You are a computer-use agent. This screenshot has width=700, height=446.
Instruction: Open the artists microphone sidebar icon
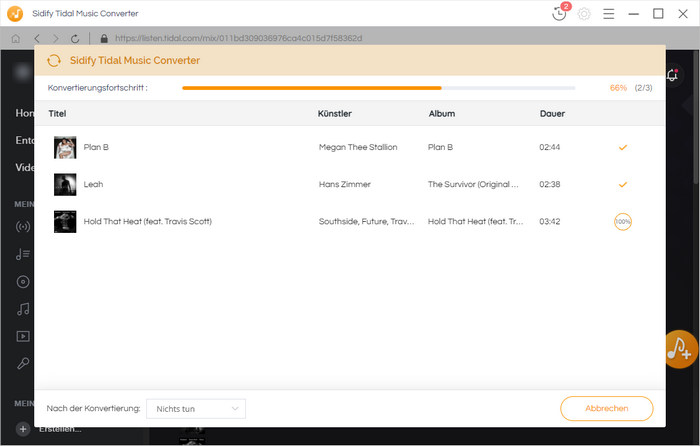pos(23,363)
